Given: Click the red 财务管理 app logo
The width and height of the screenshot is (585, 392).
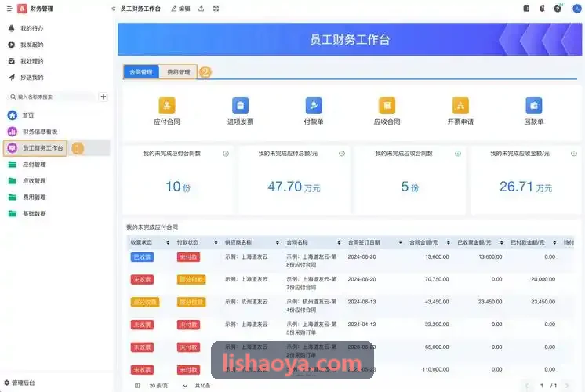Looking at the screenshot, I should pos(22,8).
